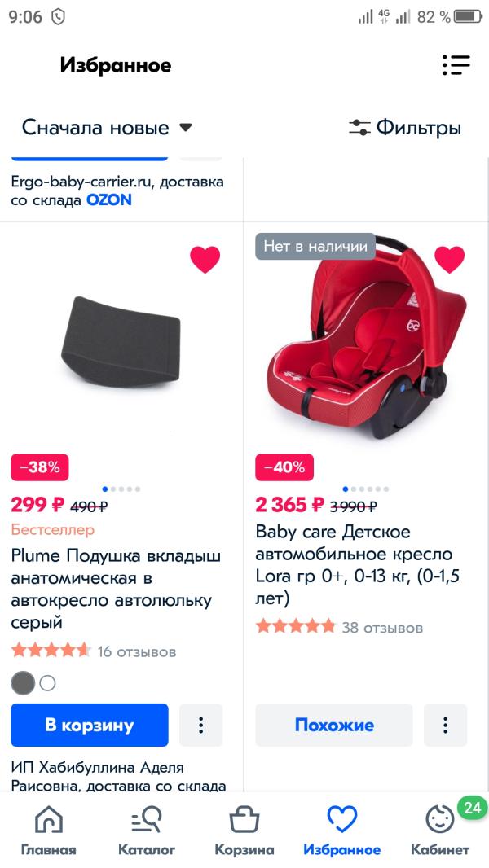Tap Похожие to find similar items
Image resolution: width=489 pixels, height=868 pixels.
(334, 725)
